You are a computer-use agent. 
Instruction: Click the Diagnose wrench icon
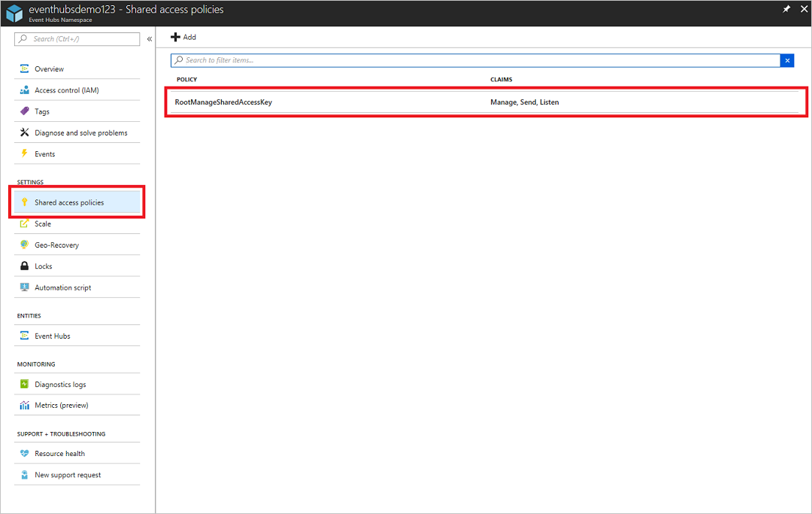click(x=24, y=132)
